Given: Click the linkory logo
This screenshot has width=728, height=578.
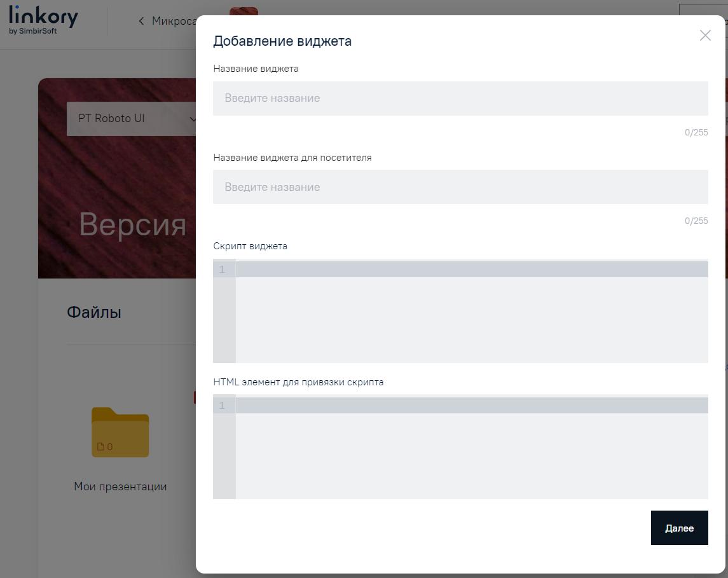Looking at the screenshot, I should (43, 18).
